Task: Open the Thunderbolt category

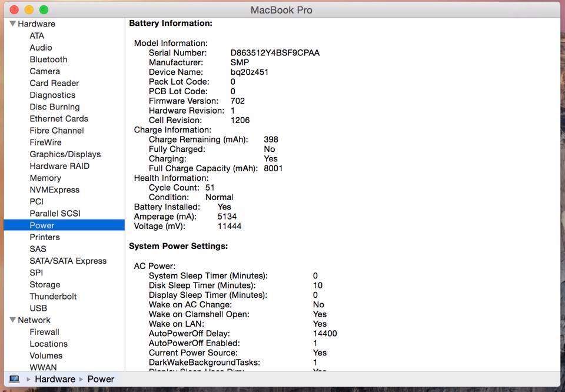Action: click(x=53, y=297)
